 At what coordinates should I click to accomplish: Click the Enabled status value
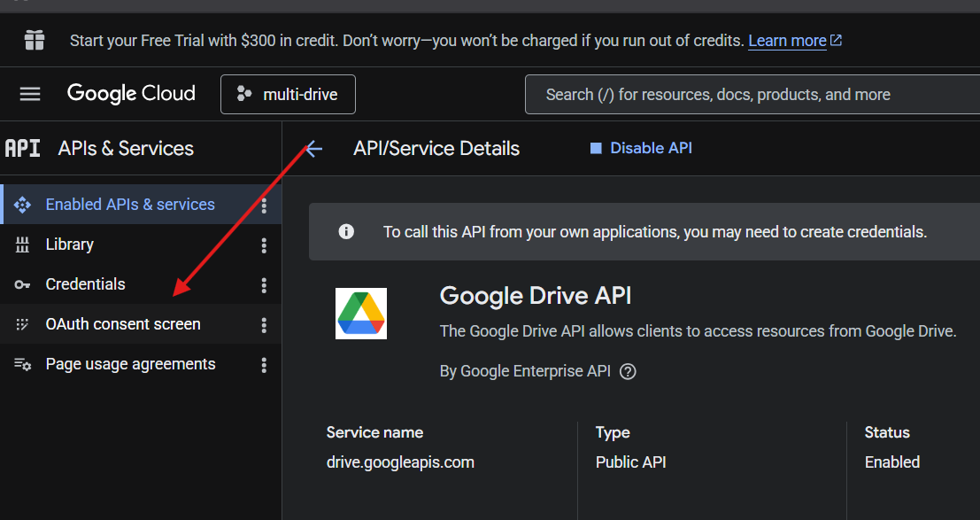click(892, 462)
